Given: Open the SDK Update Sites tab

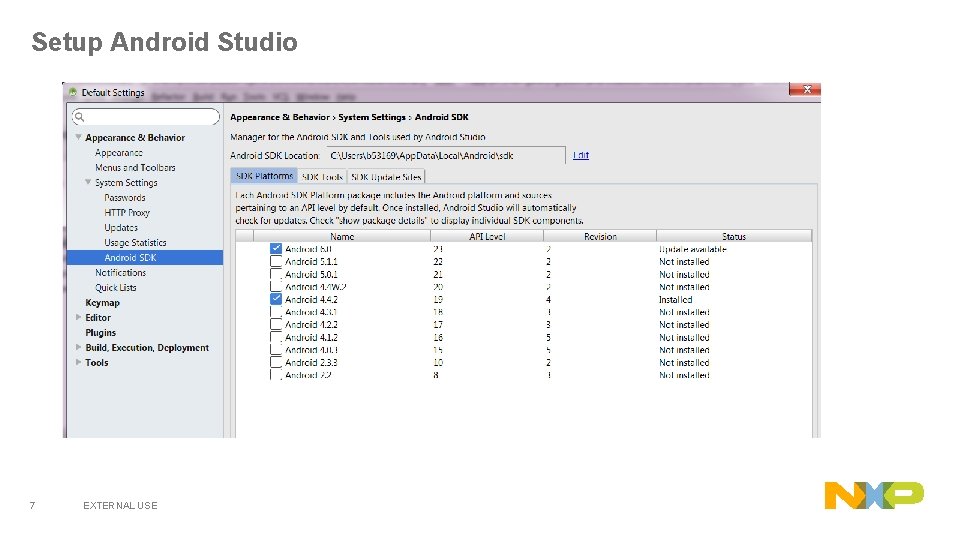Looking at the screenshot, I should (x=386, y=177).
